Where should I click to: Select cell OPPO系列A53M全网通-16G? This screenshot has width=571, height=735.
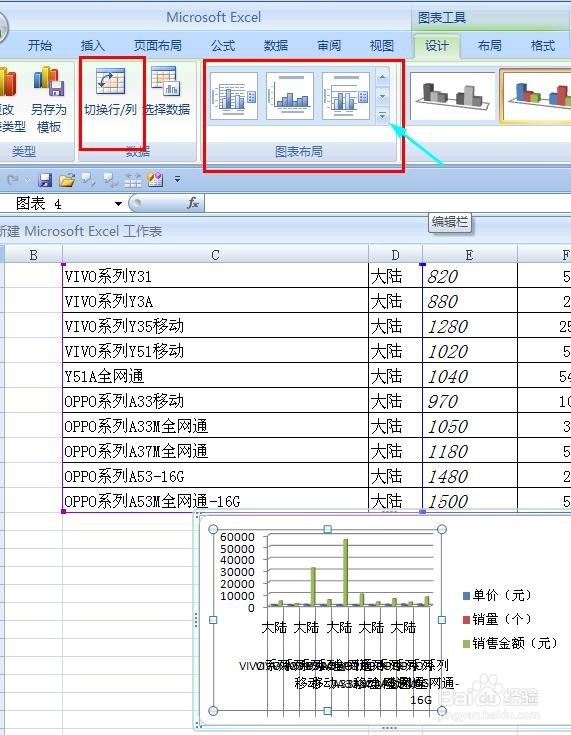tap(215, 500)
